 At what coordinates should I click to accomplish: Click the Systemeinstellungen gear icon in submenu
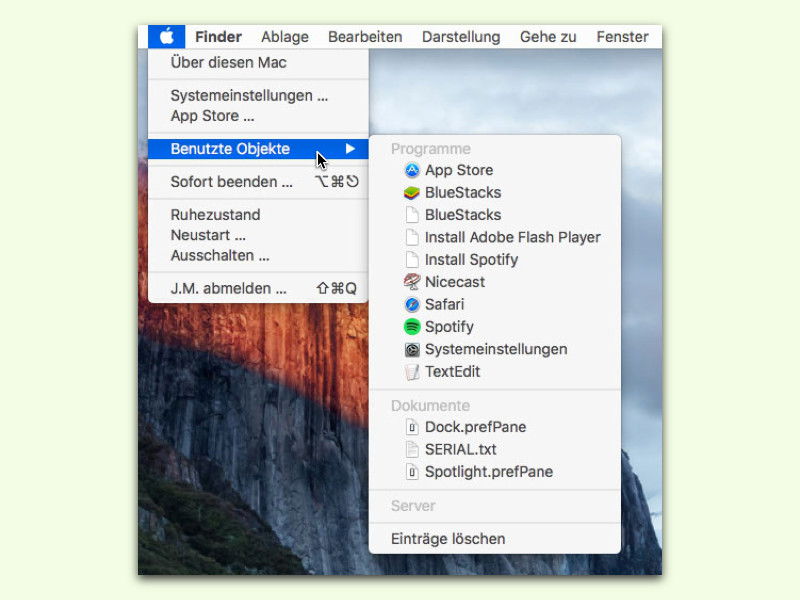(412, 349)
